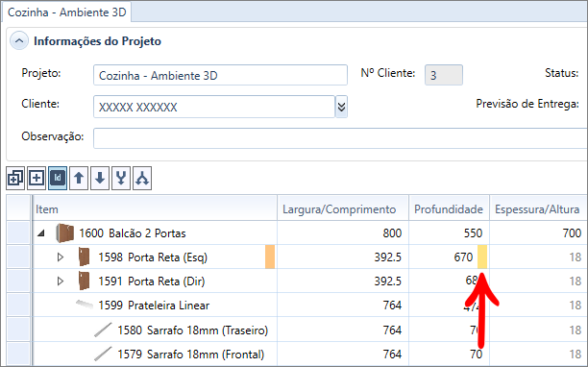Click the yellow marker beside 670 value

click(482, 257)
